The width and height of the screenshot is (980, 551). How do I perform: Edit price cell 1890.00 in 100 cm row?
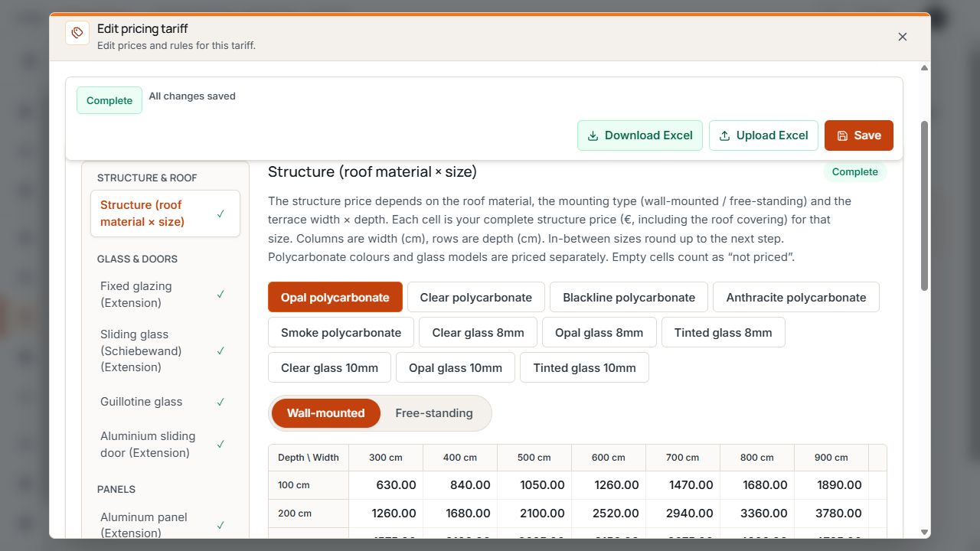[x=831, y=485]
